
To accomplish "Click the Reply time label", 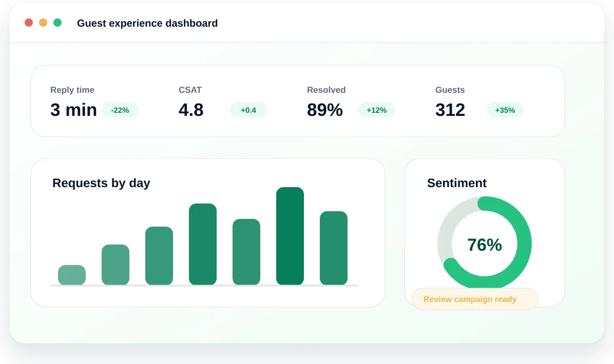I will pyautogui.click(x=72, y=90).
